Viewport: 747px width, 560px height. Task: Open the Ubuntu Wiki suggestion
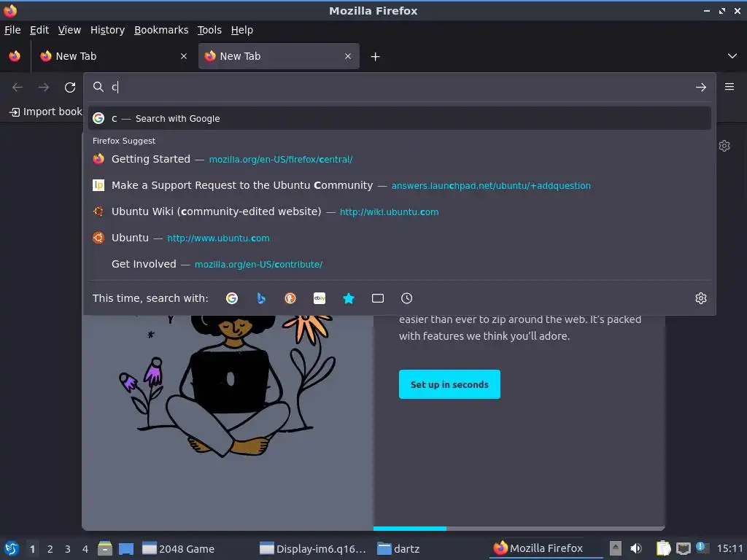(400, 211)
